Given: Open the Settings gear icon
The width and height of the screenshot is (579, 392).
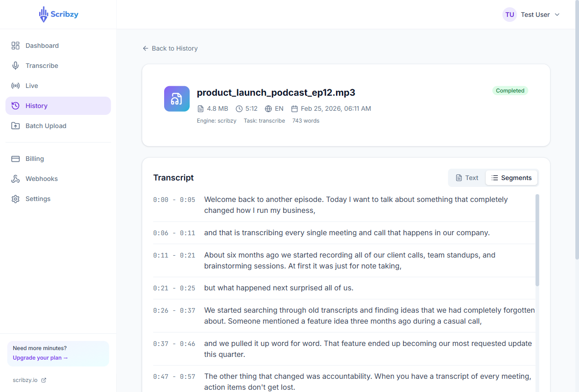Looking at the screenshot, I should pos(15,199).
